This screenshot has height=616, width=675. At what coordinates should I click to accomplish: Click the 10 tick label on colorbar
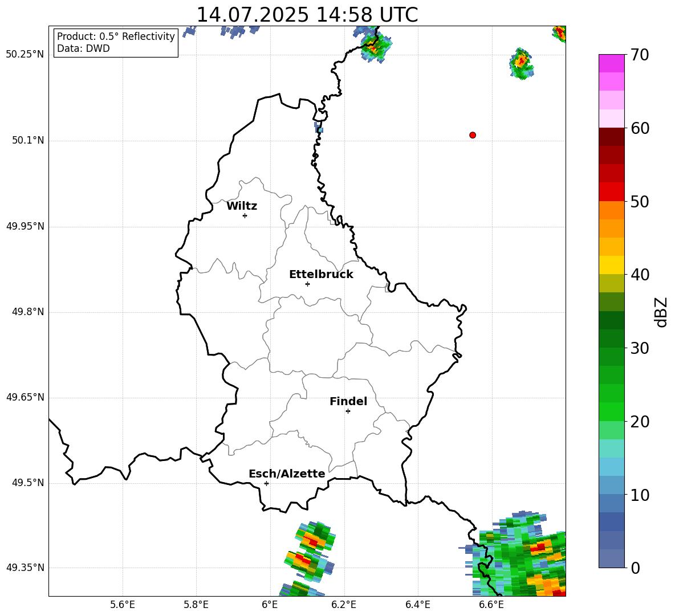(x=640, y=495)
